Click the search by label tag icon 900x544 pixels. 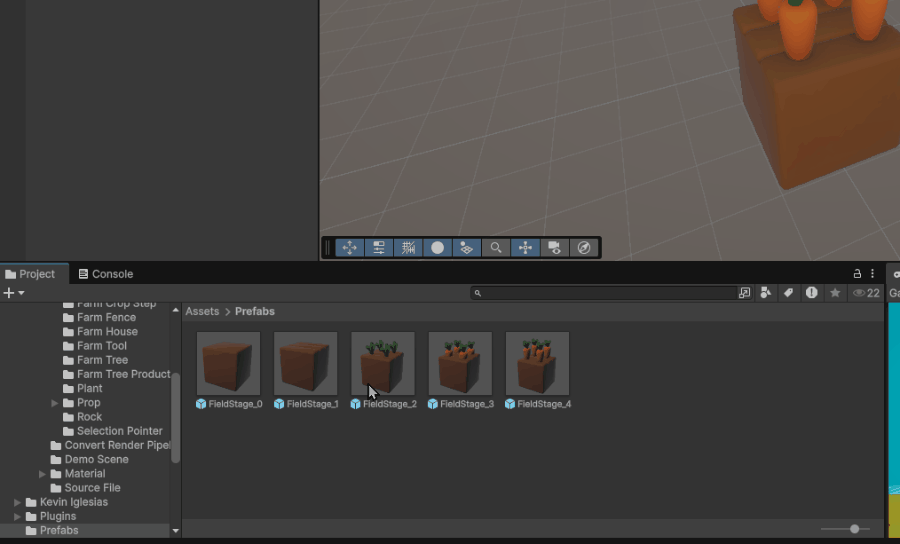click(x=788, y=293)
